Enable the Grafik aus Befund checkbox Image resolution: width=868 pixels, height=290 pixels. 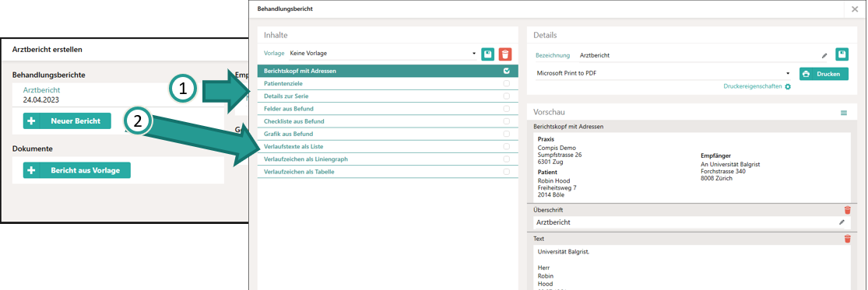coord(507,135)
